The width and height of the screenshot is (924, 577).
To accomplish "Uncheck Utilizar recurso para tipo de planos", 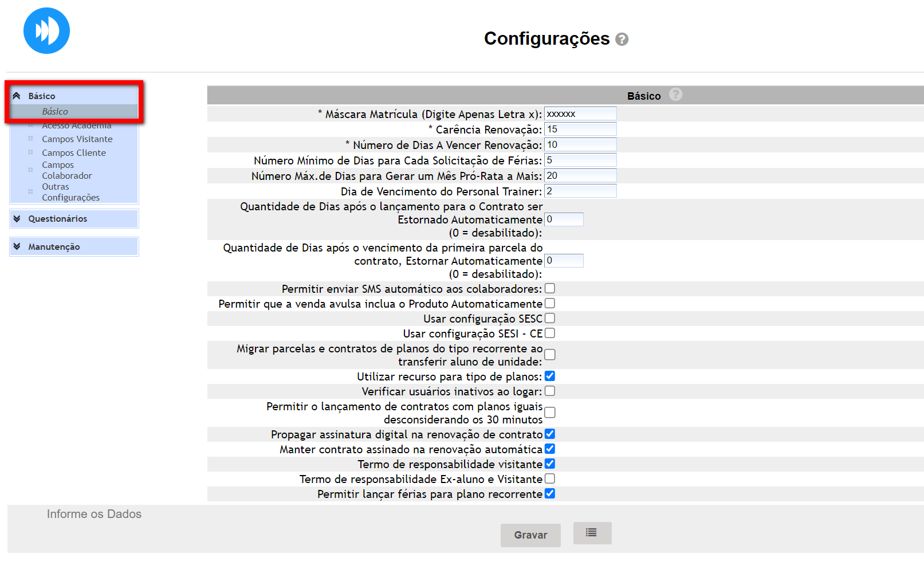I will 549,376.
